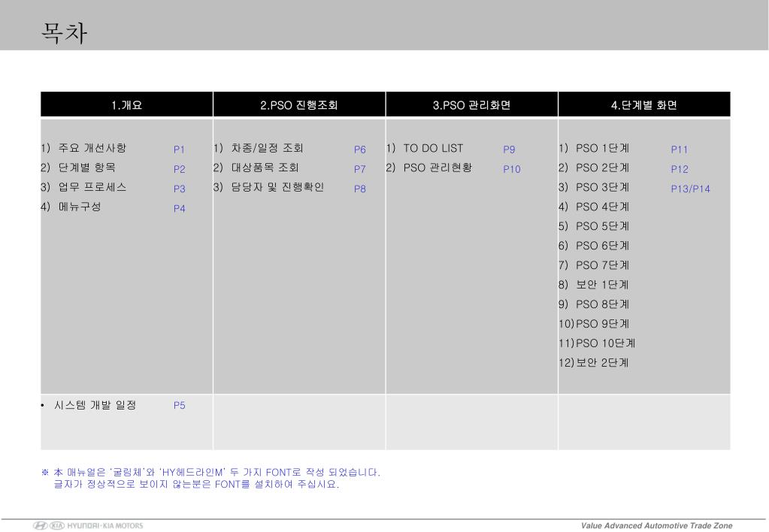This screenshot has height=532, width=769.
Task: Click the 보안 1단계 entry
Action: point(602,284)
